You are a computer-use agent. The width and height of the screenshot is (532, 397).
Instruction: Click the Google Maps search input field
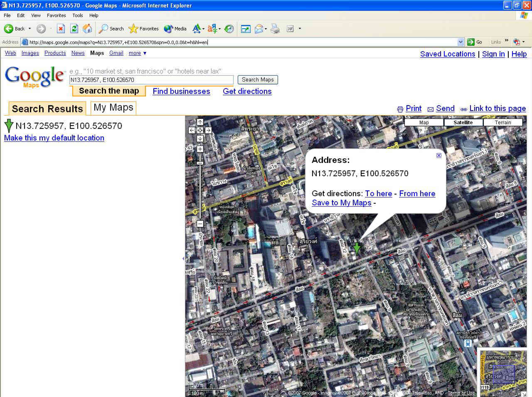click(x=151, y=80)
